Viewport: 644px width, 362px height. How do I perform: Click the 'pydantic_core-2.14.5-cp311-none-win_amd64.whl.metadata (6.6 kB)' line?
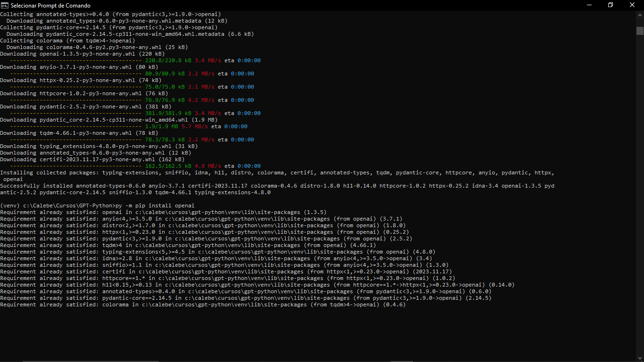[x=130, y=34]
